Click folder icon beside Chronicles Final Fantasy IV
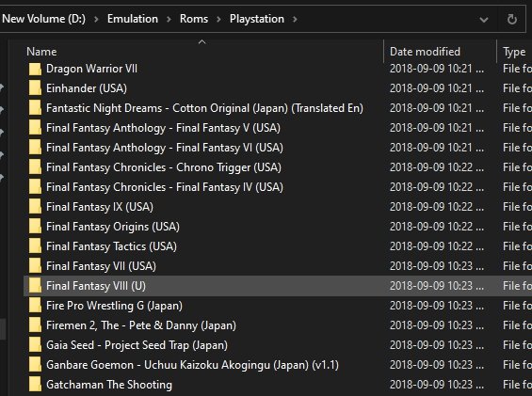The height and width of the screenshot is (396, 532). point(35,187)
